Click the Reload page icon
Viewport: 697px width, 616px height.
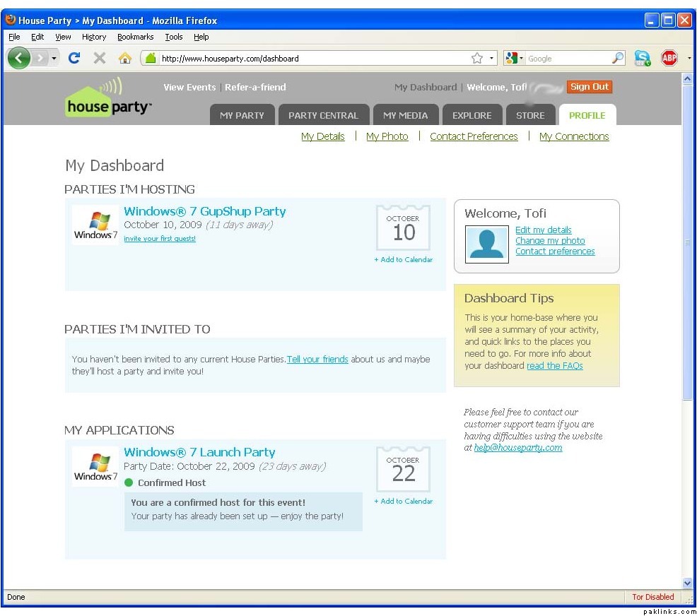click(74, 59)
